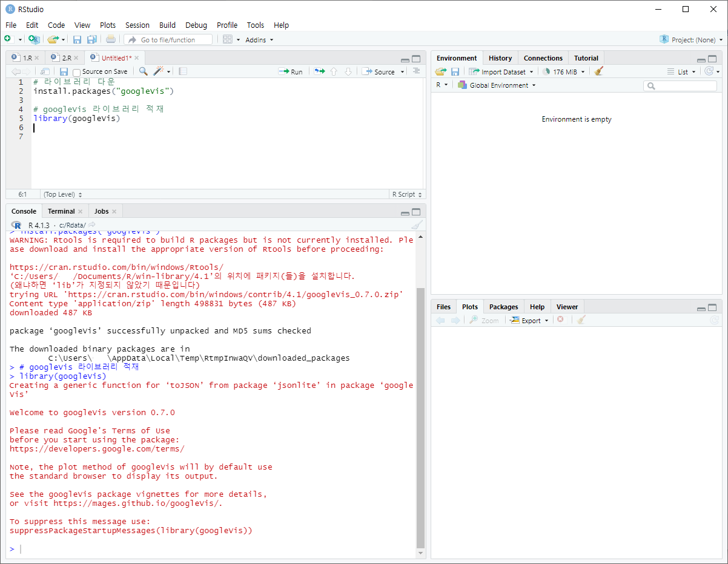Click the Show in new window editor icon
This screenshot has width=728, height=564.
tap(45, 71)
